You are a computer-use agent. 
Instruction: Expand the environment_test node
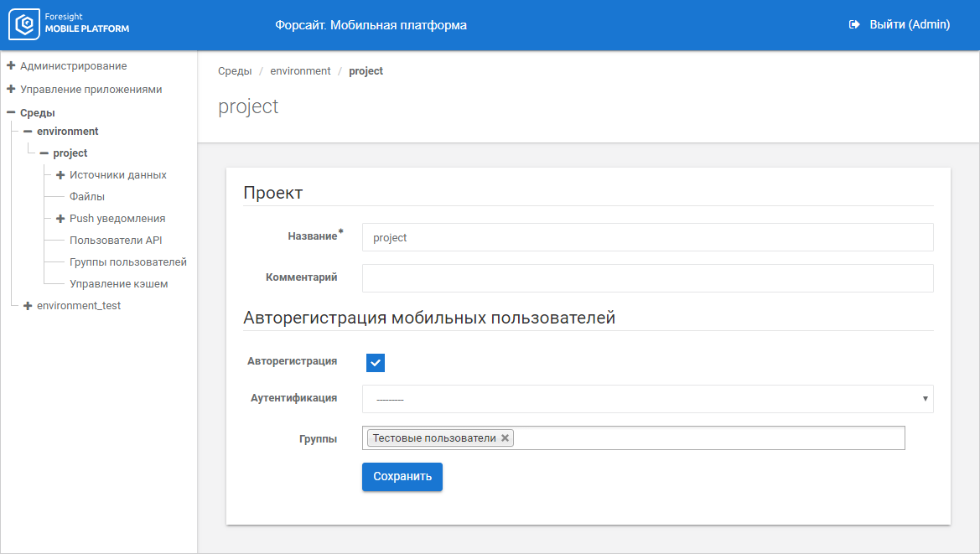coord(28,306)
